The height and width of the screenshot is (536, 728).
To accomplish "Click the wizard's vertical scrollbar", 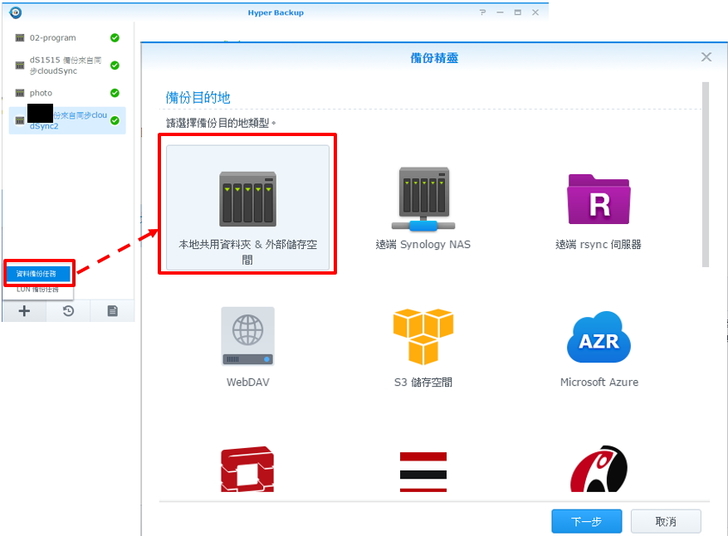I will 705,174.
